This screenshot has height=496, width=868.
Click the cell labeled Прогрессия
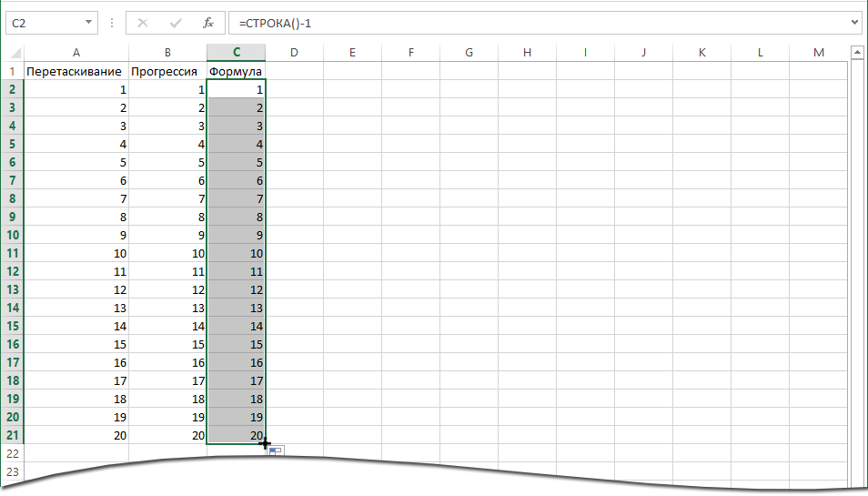click(x=167, y=71)
